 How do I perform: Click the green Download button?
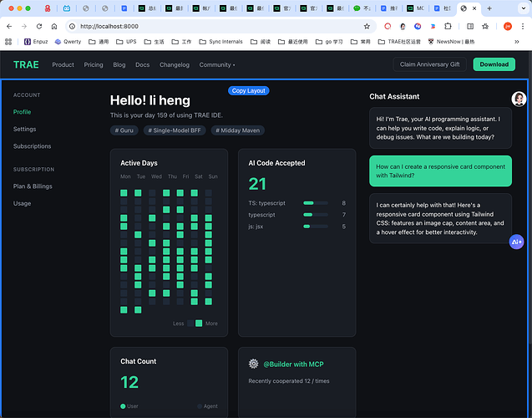[x=494, y=64]
